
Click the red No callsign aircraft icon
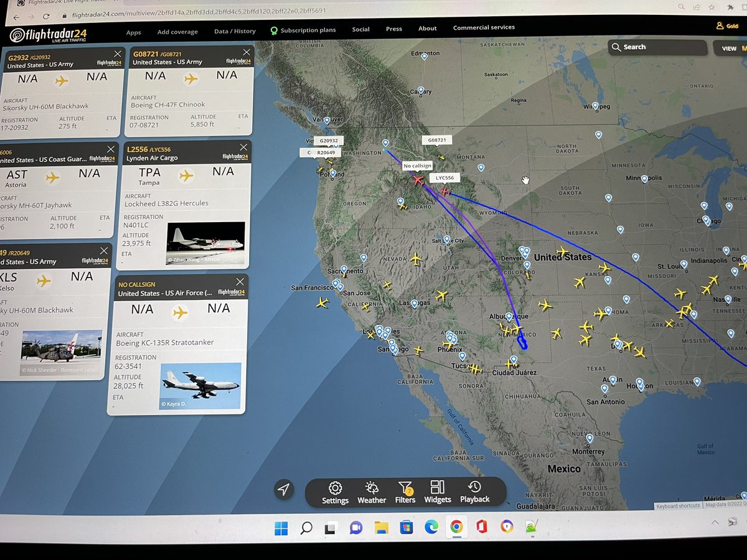click(x=418, y=180)
